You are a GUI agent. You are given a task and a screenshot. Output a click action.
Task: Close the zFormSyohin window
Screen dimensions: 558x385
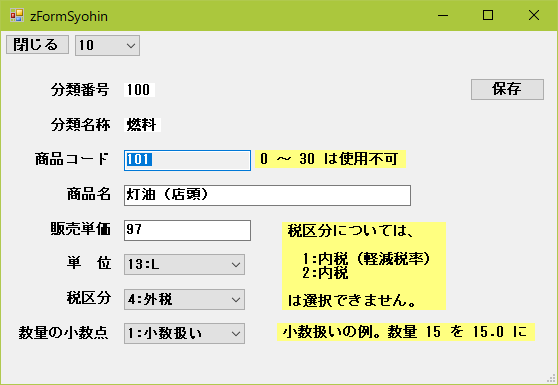pos(534,15)
